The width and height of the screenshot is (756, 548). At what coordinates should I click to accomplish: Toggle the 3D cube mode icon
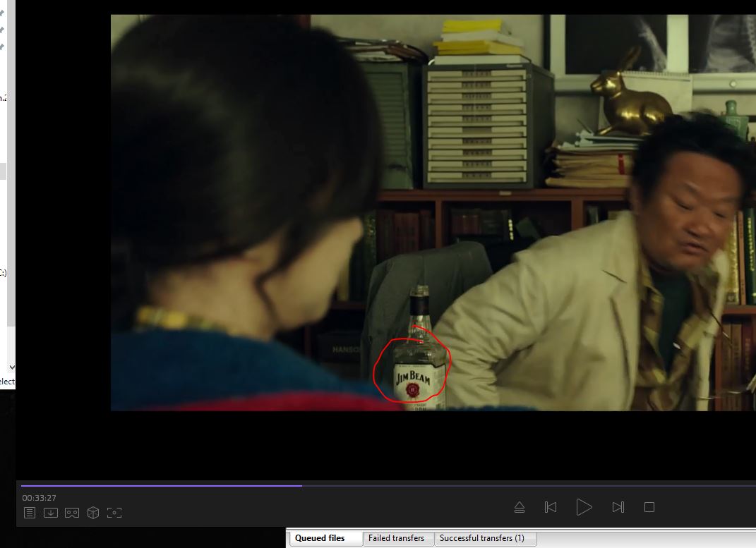(x=93, y=513)
